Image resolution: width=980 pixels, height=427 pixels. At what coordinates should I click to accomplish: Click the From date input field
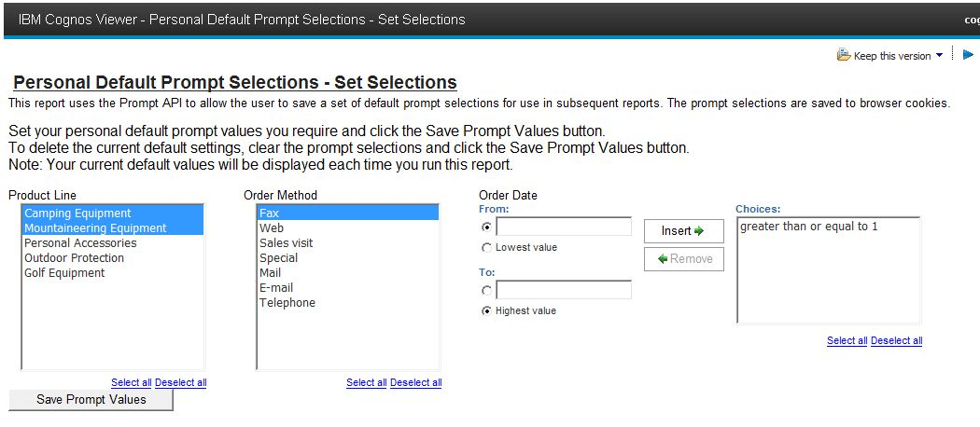[564, 227]
